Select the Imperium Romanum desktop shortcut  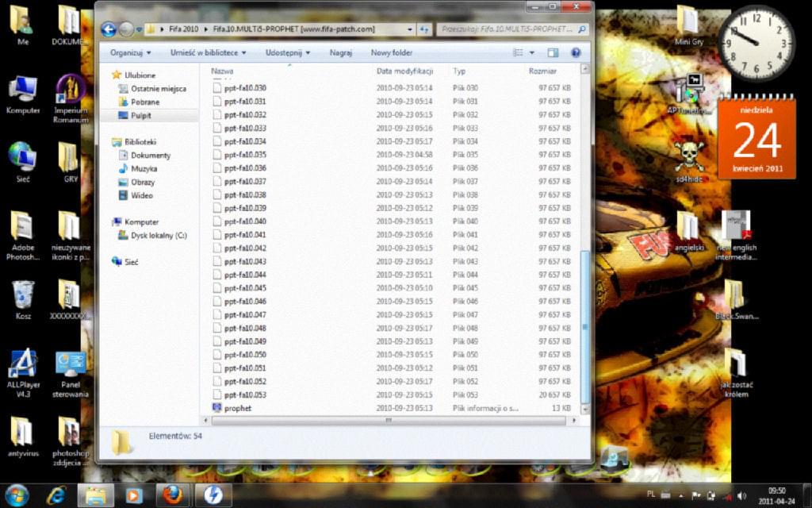(71, 99)
